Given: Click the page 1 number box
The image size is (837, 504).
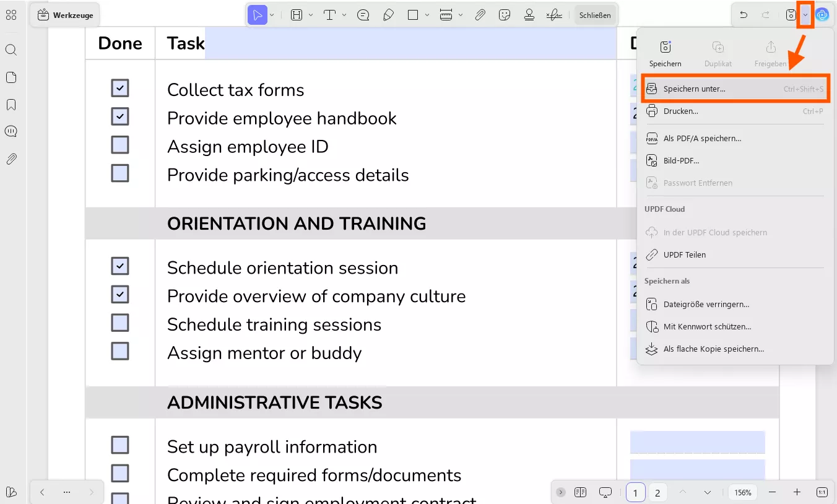Looking at the screenshot, I should point(636,493).
